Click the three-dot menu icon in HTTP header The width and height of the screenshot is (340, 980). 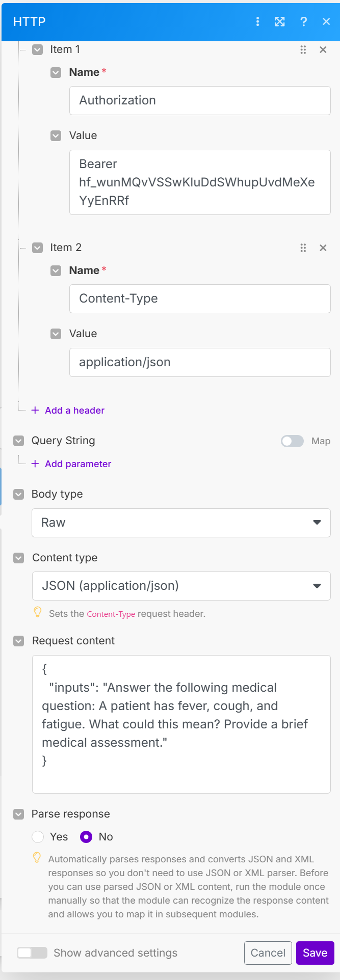coord(257,21)
